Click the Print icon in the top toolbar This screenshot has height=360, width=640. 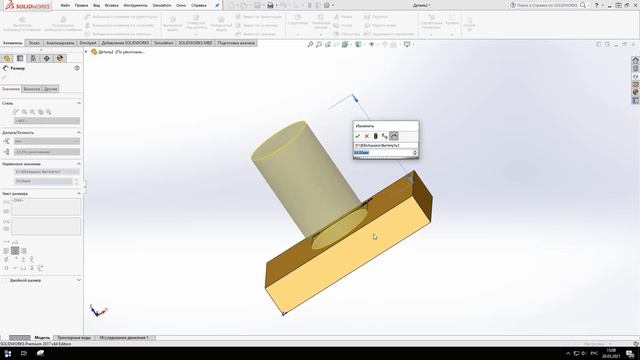click(270, 5)
